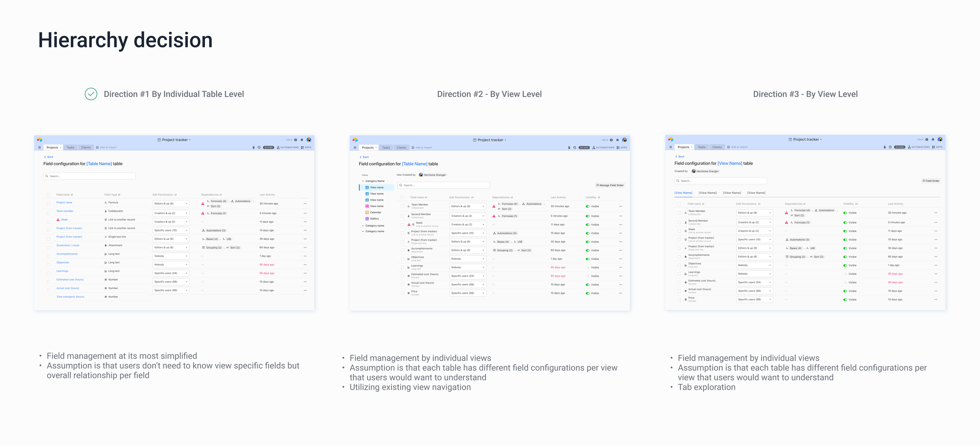Open Price row's three-dot menu in Direction #3
The image size is (980, 446).
click(936, 300)
